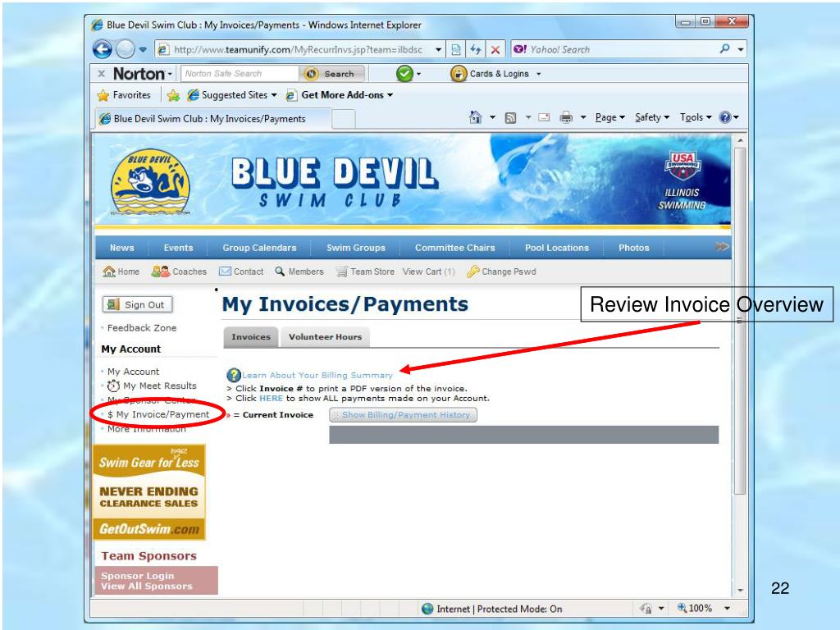The width and height of the screenshot is (840, 630).
Task: Open My Account sidebar link
Action: pos(133,372)
